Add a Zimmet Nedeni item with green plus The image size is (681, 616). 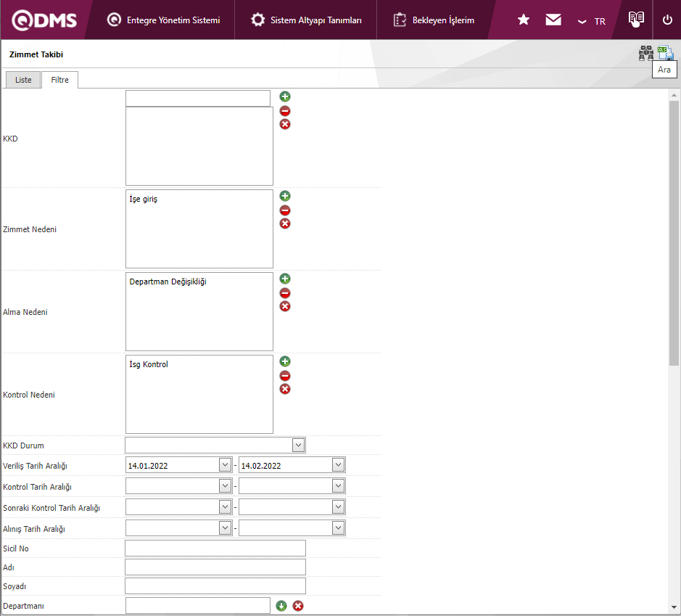click(285, 196)
